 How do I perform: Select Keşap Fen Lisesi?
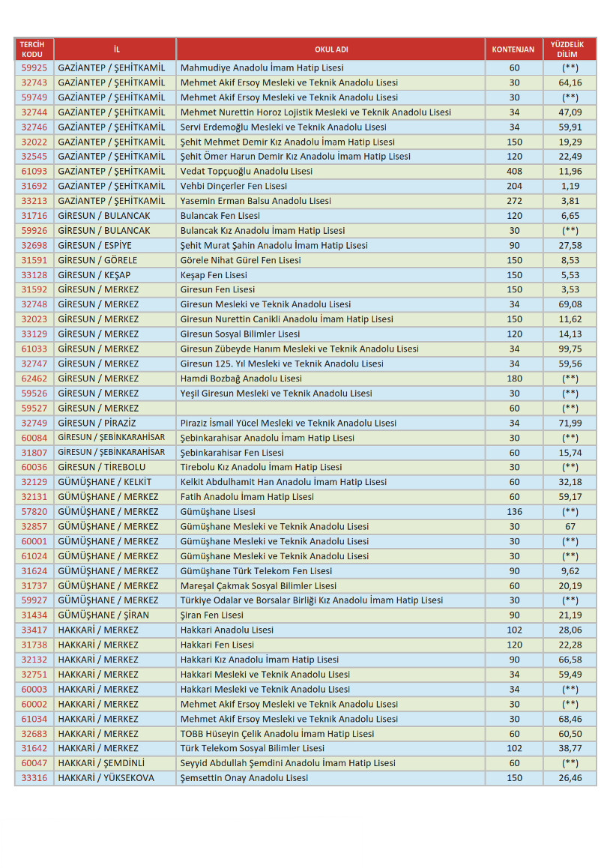tap(214, 274)
